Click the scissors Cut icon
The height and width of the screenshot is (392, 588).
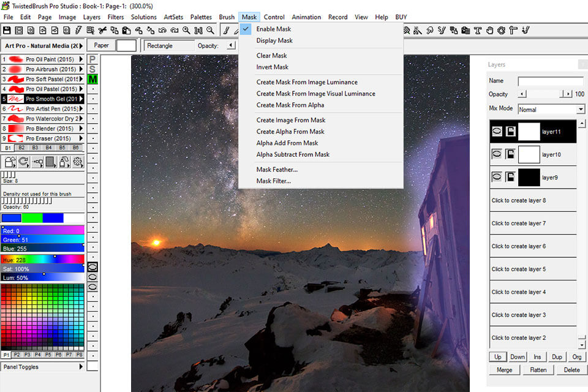(x=102, y=31)
